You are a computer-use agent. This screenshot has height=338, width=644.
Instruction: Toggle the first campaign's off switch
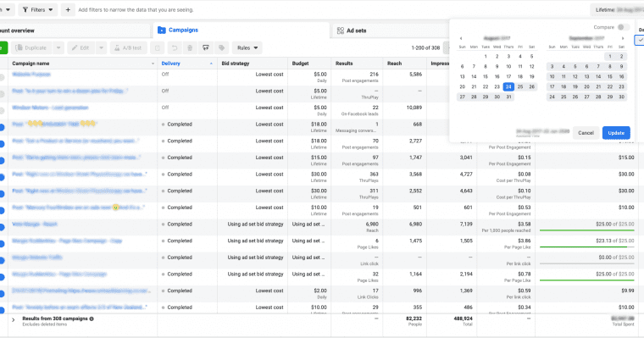[2, 77]
